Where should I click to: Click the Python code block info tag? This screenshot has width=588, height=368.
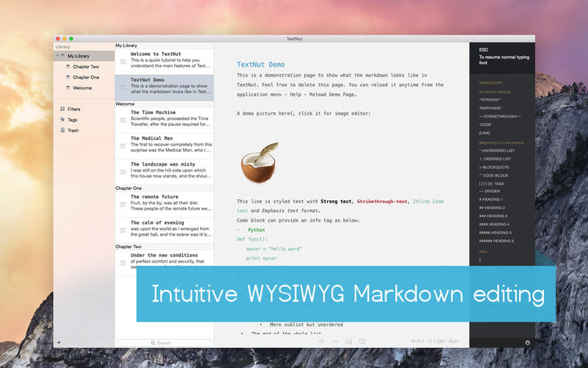pyautogui.click(x=256, y=230)
